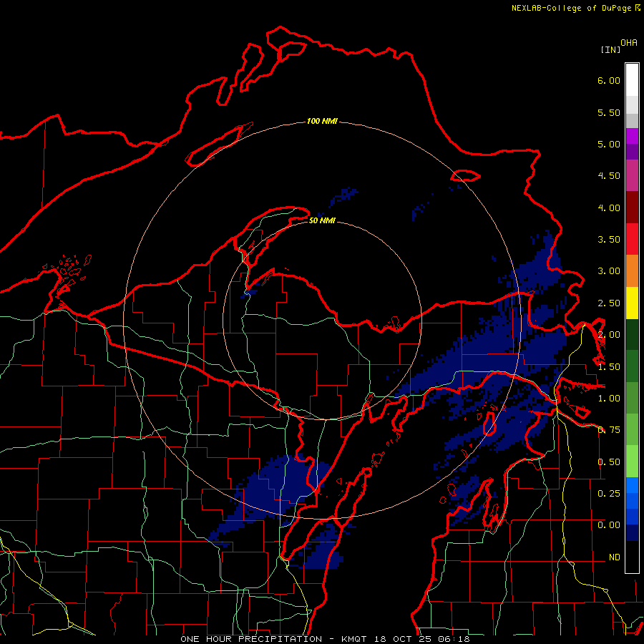Click the navy 0.00 color swatch
The width and height of the screenshot is (644, 644).
[632, 532]
